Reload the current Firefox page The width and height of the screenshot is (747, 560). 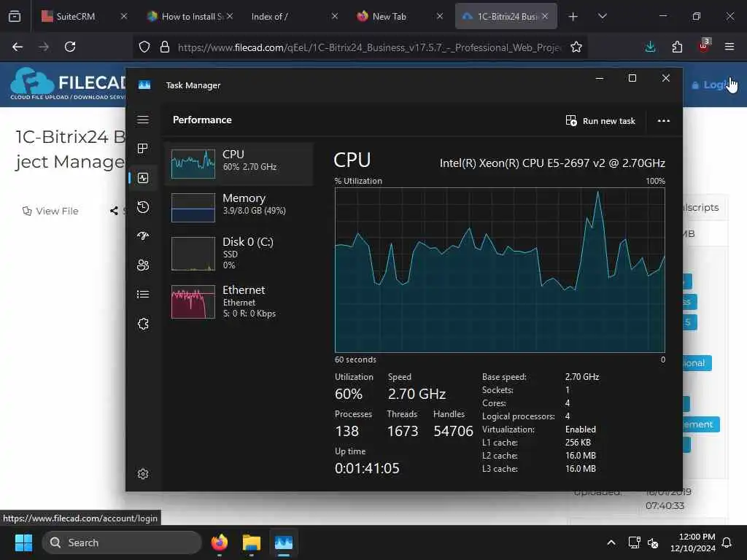[70, 47]
